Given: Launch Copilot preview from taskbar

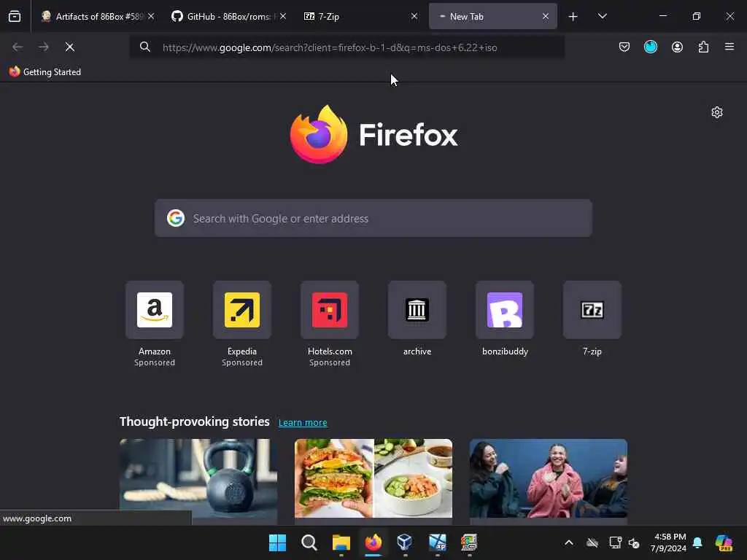Looking at the screenshot, I should pos(724,542).
